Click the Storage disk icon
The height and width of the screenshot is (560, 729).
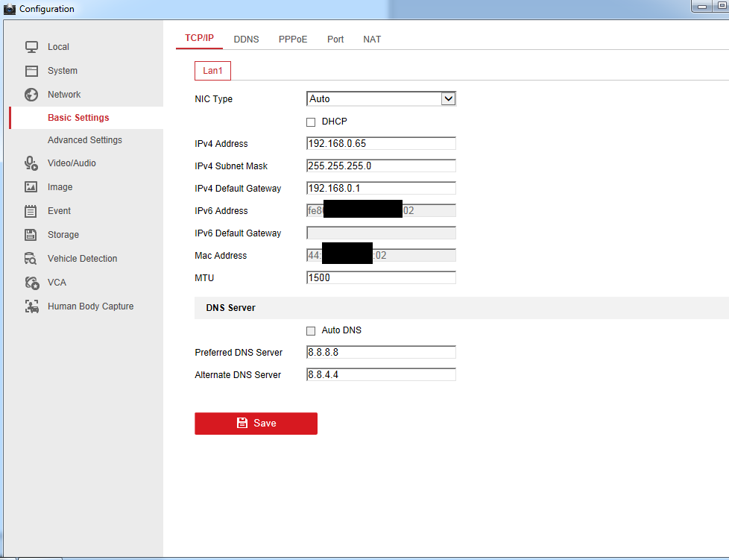tap(31, 235)
